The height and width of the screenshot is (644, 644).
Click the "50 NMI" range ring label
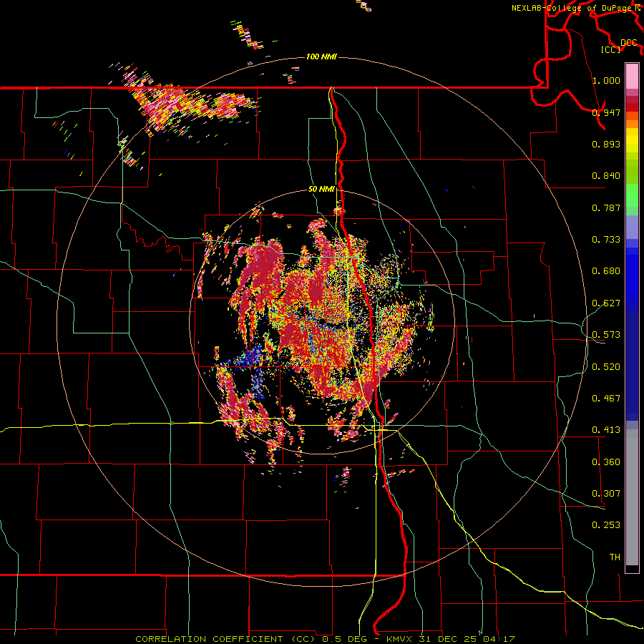tap(321, 190)
